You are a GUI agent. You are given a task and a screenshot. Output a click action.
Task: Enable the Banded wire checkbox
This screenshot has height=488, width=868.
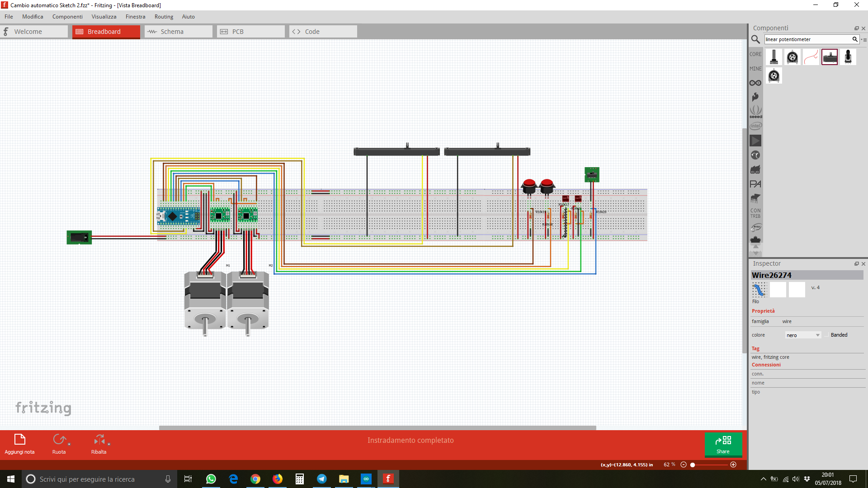pyautogui.click(x=826, y=335)
